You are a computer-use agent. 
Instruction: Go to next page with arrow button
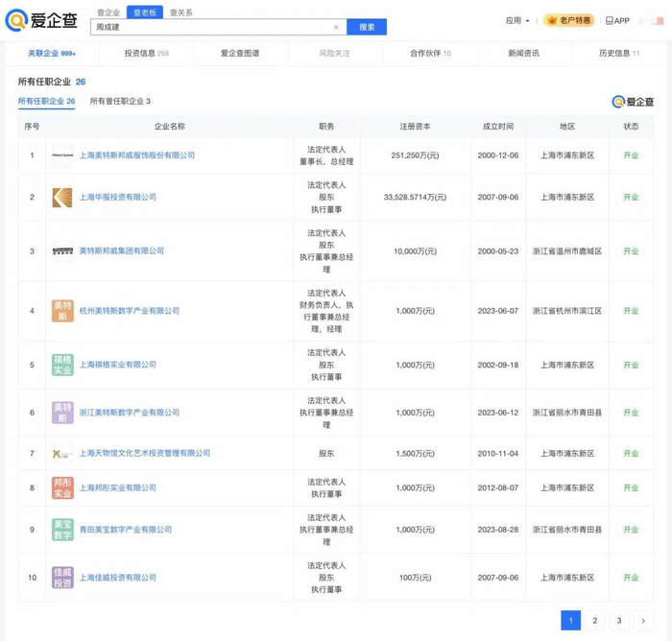coord(643,621)
